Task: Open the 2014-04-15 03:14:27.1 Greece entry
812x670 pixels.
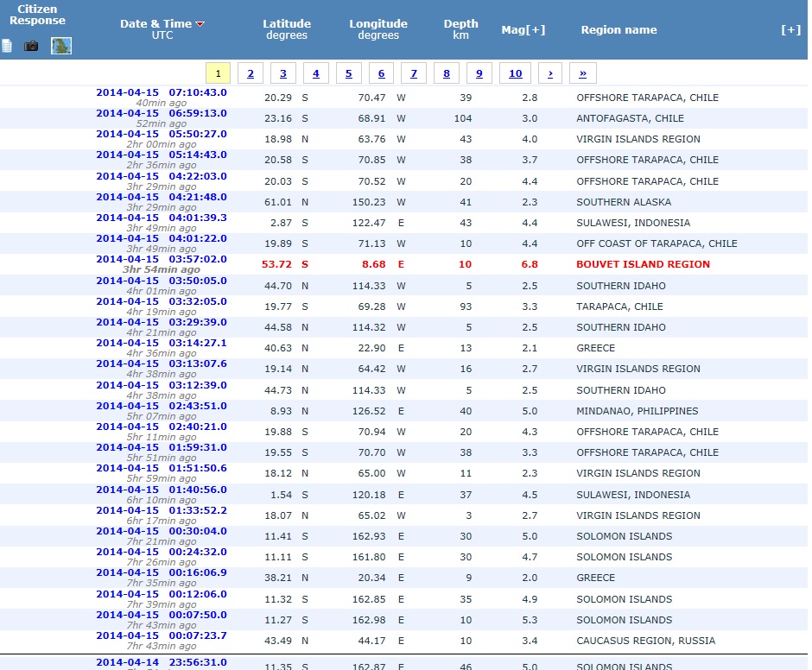Action: click(x=162, y=343)
